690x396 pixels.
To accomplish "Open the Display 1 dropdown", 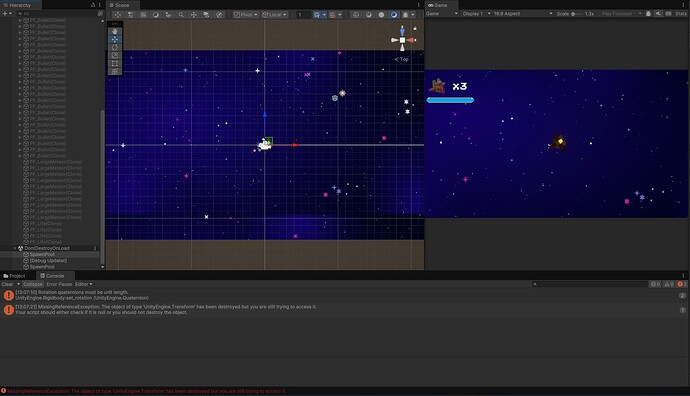I will point(476,14).
